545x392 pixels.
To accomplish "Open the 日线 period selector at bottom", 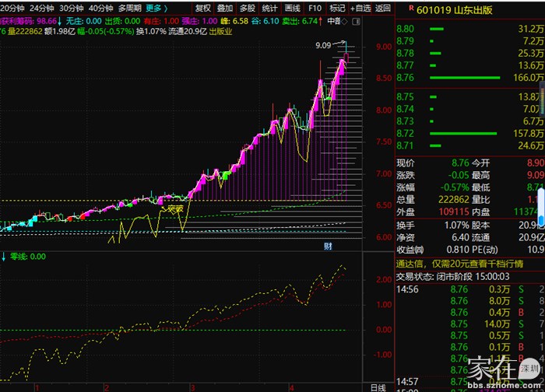I will click(x=378, y=387).
